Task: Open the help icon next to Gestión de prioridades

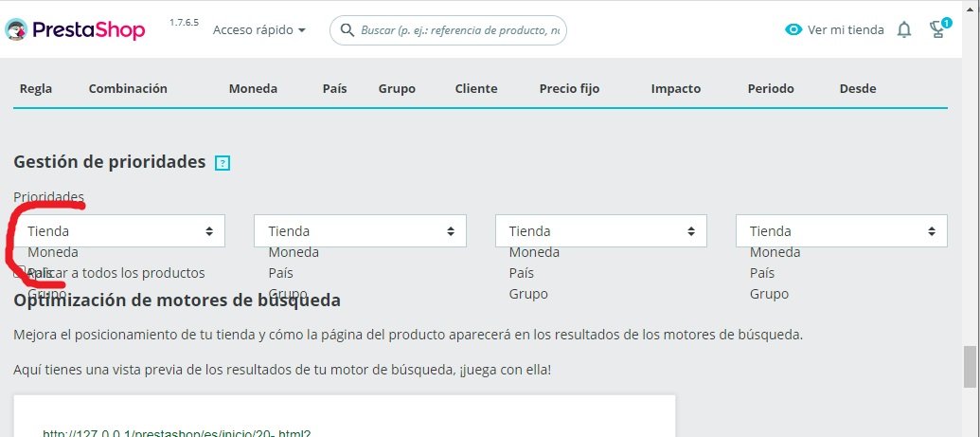Action: pyautogui.click(x=223, y=163)
